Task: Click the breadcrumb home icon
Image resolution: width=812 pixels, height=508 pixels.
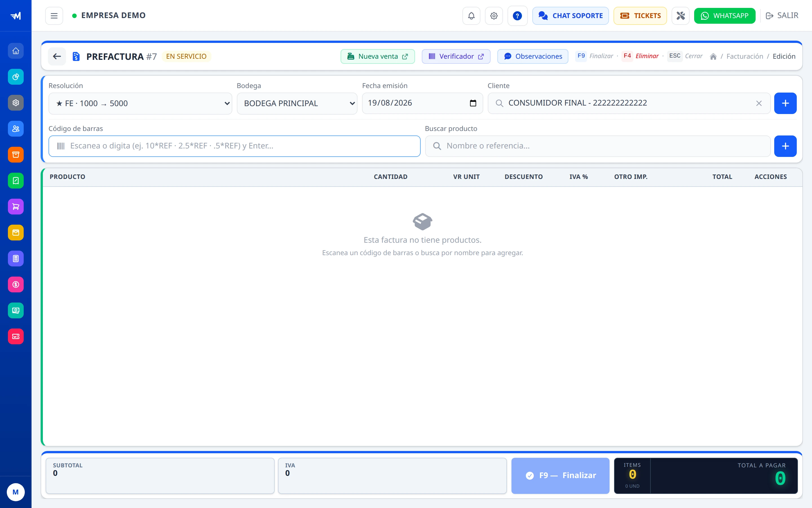Action: (713, 56)
